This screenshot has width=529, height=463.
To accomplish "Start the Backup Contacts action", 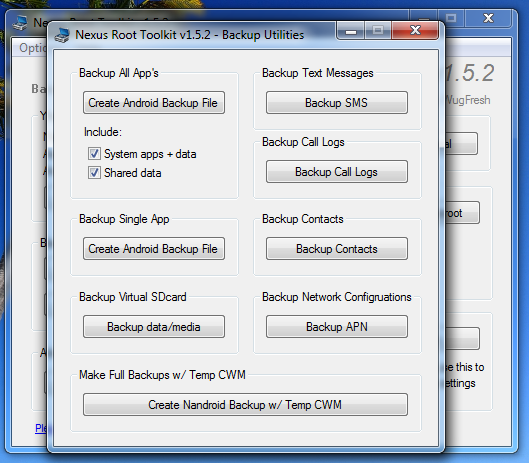I will 337,249.
